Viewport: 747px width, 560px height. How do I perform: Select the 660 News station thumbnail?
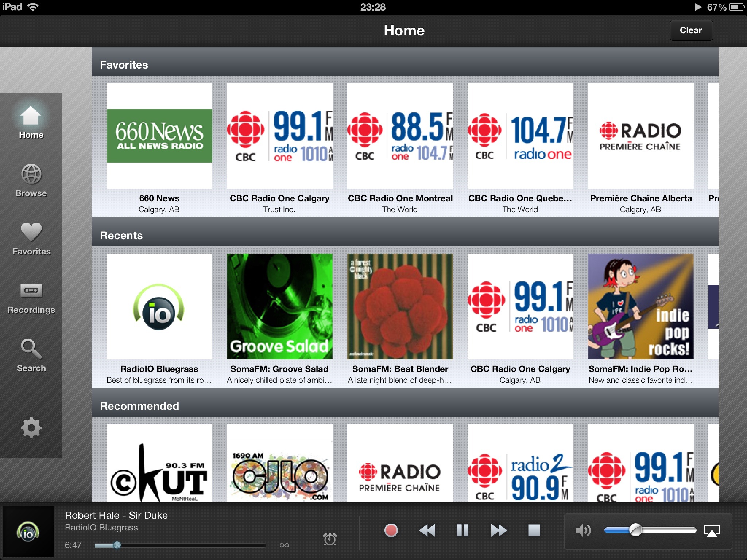coord(159,136)
